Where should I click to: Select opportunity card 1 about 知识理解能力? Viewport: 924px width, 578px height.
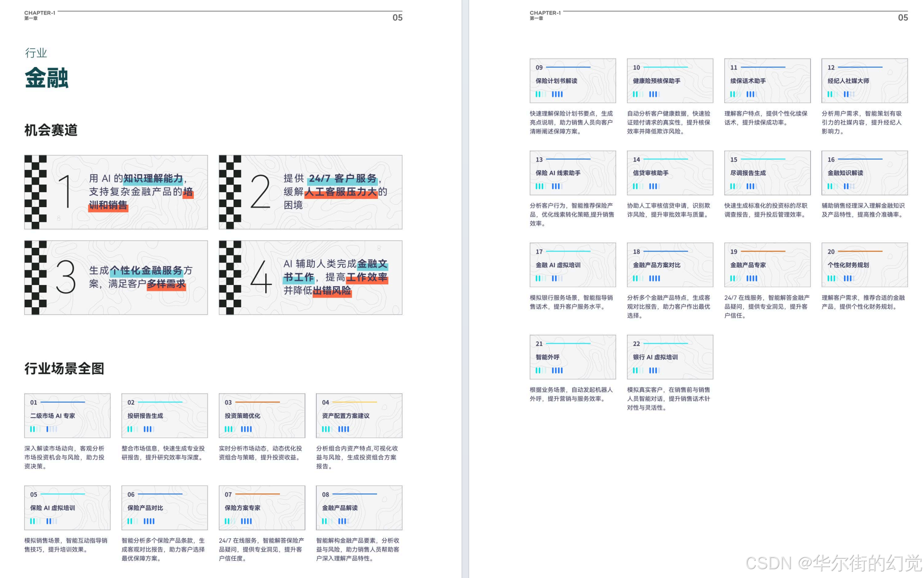click(116, 192)
